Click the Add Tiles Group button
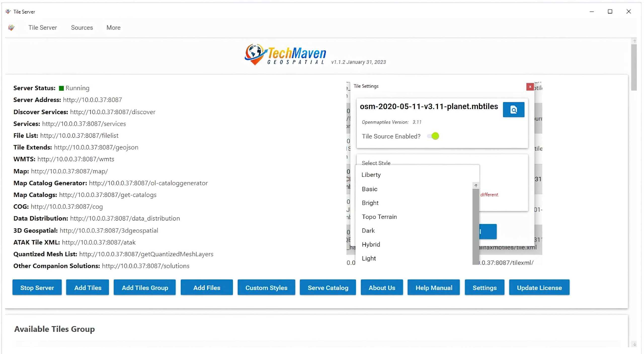The image size is (644, 354). [145, 287]
